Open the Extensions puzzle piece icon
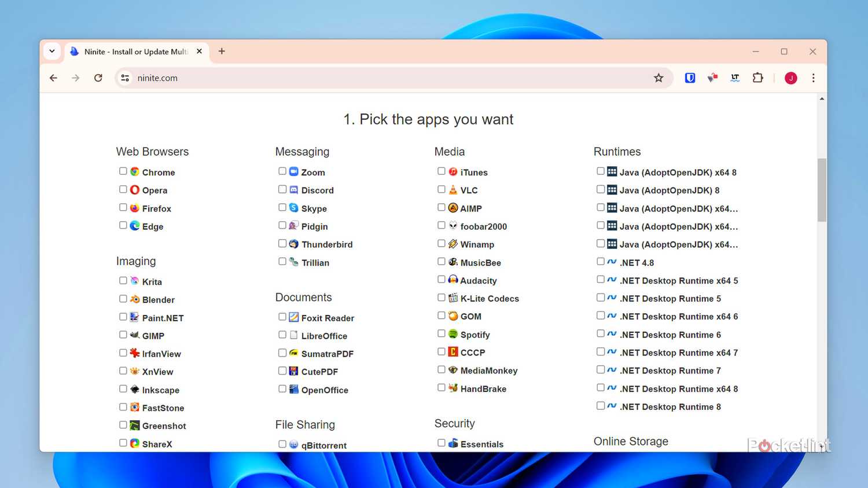The image size is (868, 488). (x=757, y=78)
